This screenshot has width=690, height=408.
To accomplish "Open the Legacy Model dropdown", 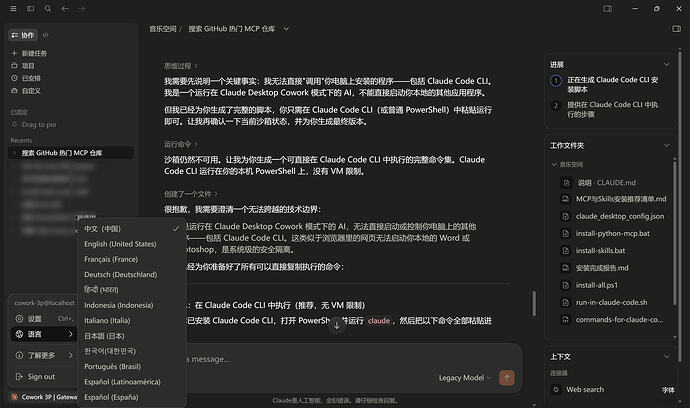I will (x=464, y=378).
